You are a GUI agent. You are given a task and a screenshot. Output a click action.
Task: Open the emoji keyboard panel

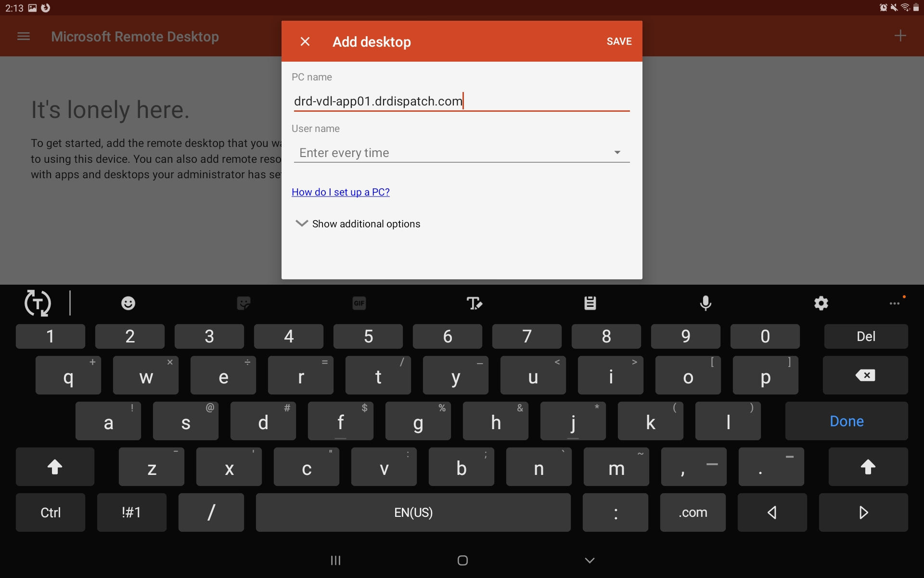coord(128,303)
